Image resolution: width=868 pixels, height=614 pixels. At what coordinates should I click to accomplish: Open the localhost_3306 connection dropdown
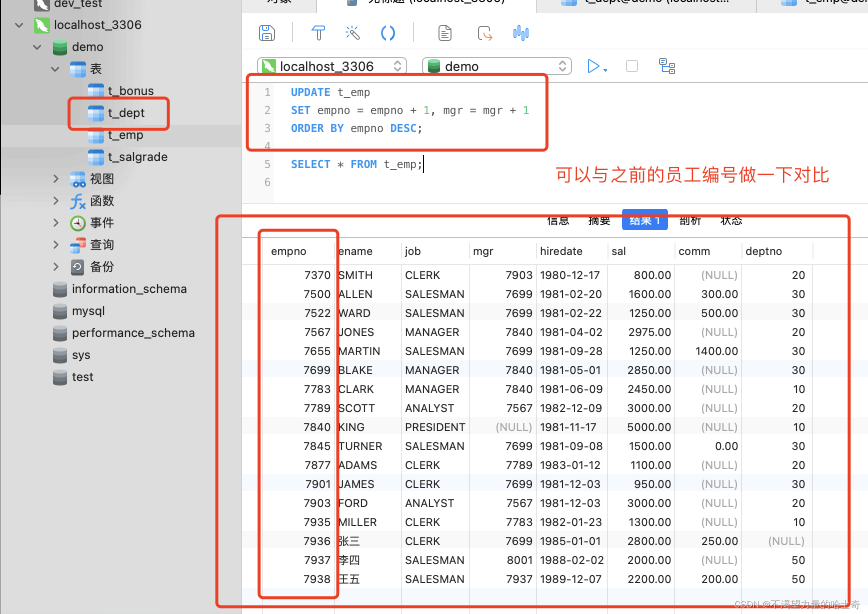click(397, 65)
